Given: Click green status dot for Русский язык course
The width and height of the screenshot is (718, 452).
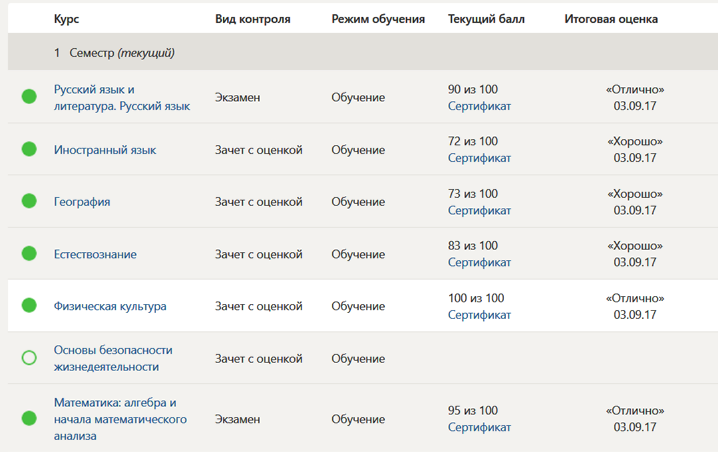Looking at the screenshot, I should [29, 97].
